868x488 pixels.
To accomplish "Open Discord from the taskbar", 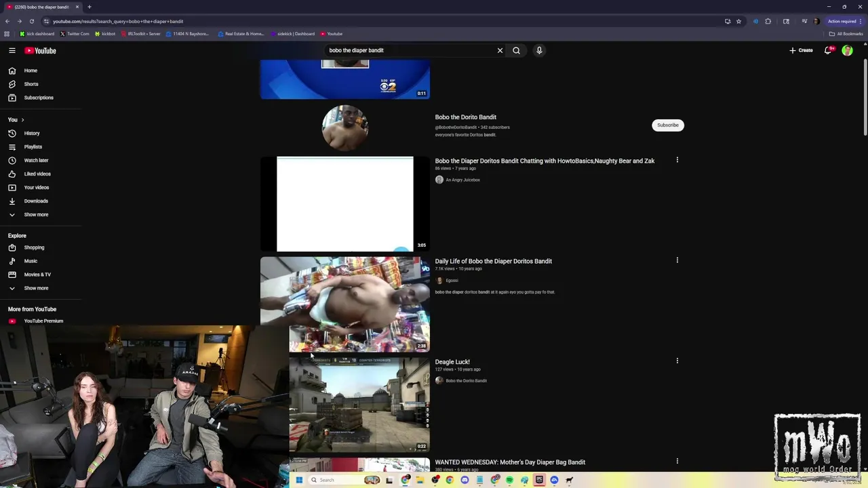I will [465, 480].
